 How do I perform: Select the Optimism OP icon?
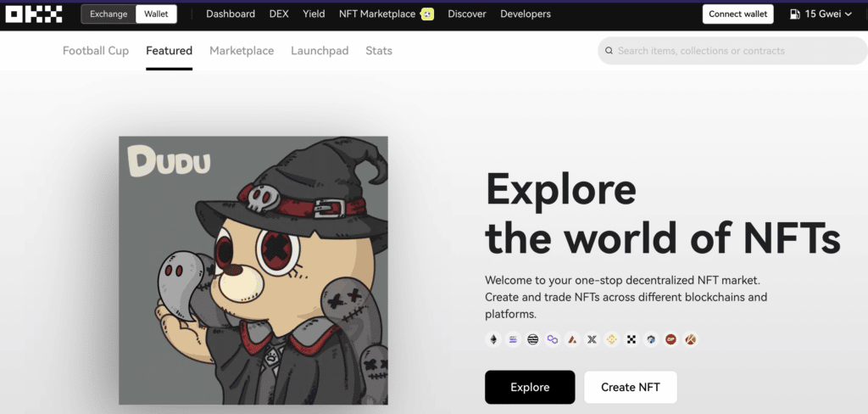click(x=670, y=339)
